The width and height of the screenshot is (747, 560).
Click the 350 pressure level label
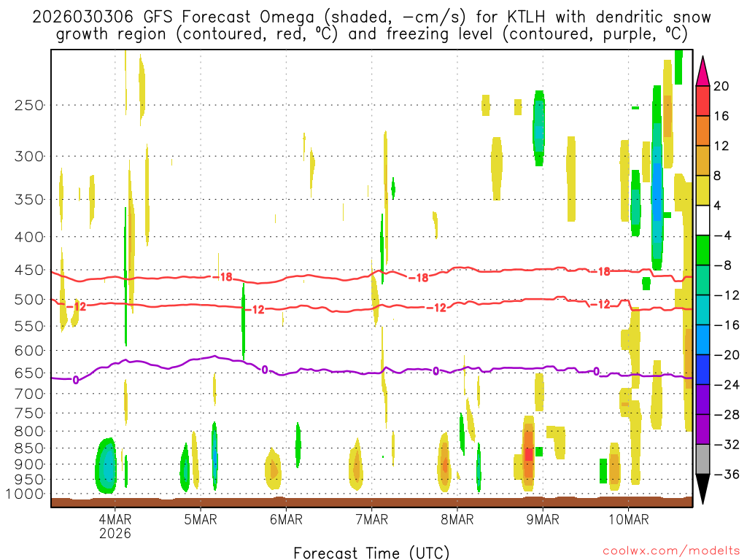29,200
